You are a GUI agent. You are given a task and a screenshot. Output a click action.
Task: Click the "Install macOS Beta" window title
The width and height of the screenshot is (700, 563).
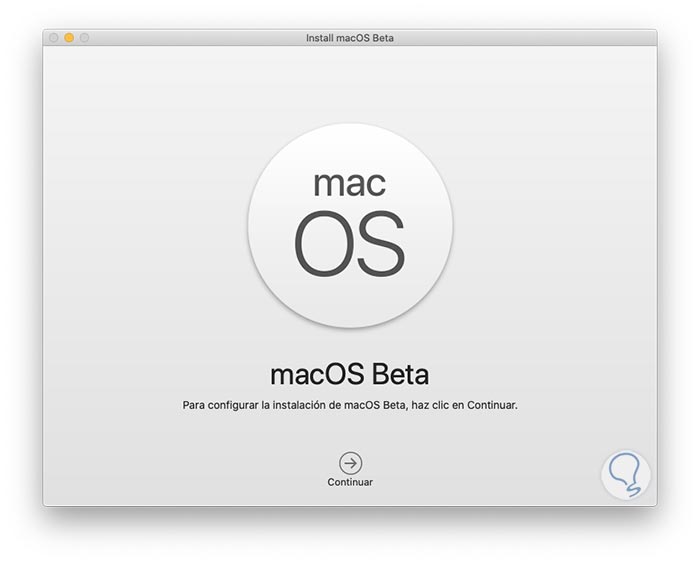tap(350, 38)
